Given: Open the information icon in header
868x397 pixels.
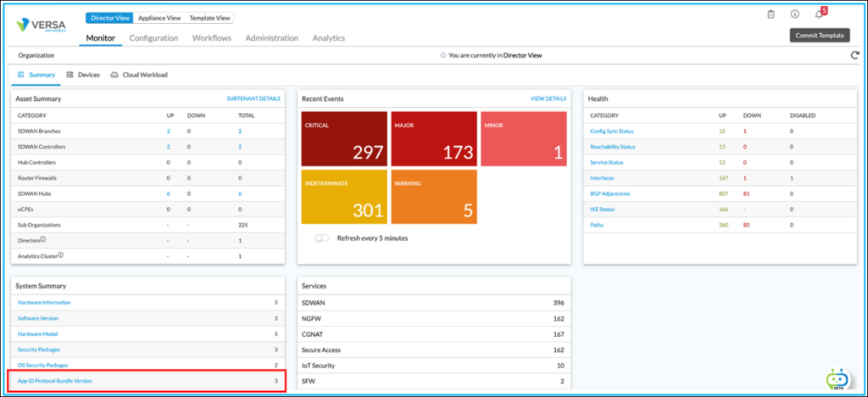Looking at the screenshot, I should [x=795, y=14].
